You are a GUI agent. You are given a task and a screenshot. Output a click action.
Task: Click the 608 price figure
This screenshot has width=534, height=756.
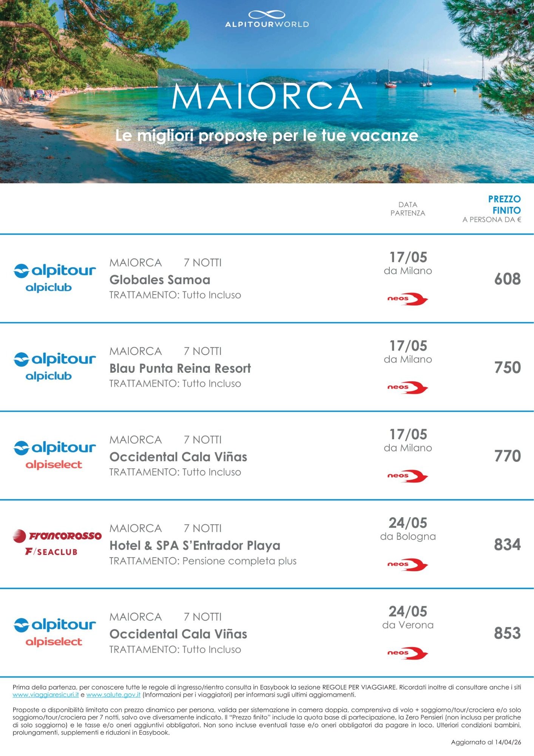coord(507,279)
